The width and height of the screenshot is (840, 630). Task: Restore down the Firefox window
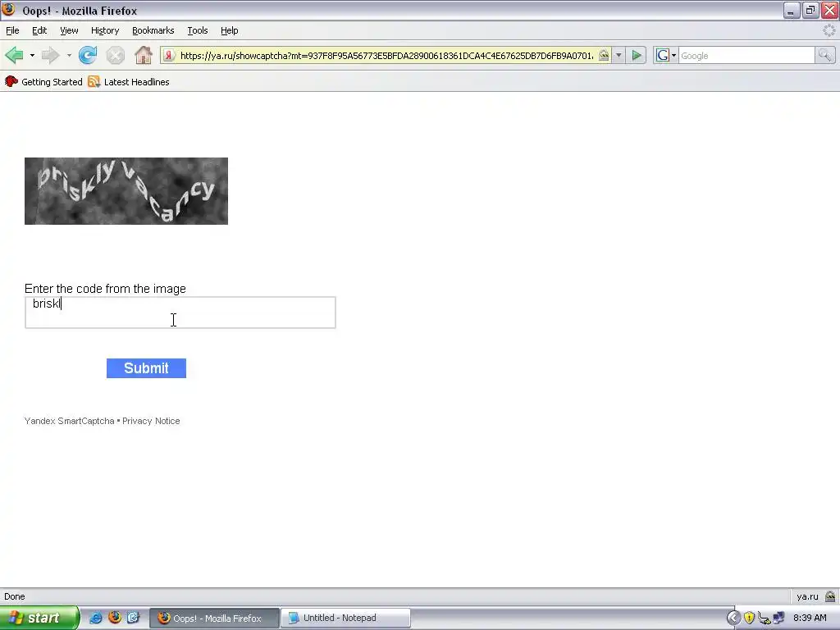click(x=810, y=10)
